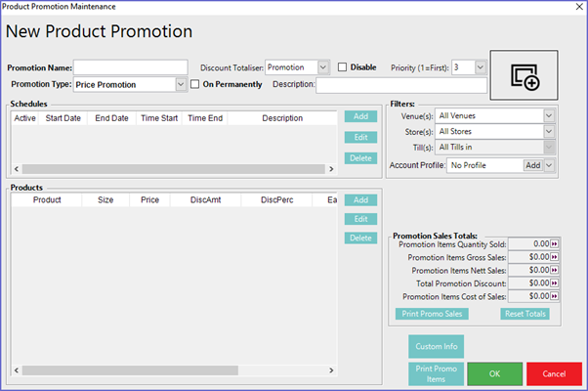Image resolution: width=588 pixels, height=391 pixels.
Task: Click the Promotion Name input field
Action: [x=130, y=67]
